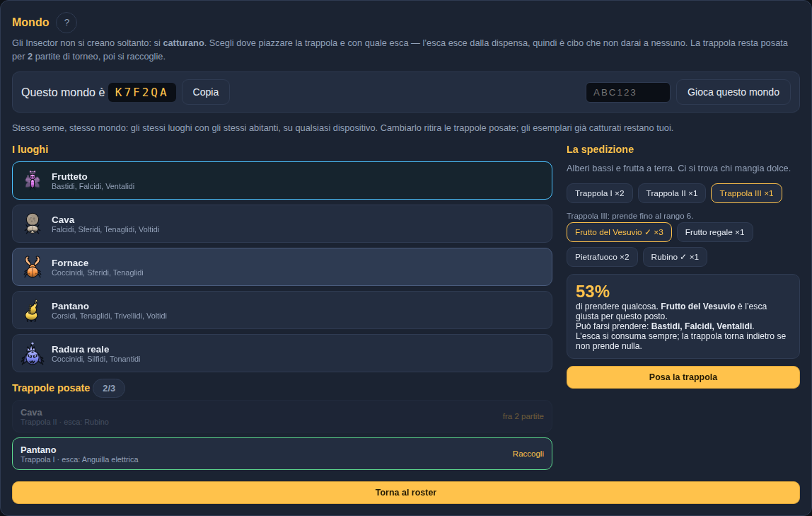Click 'Corsidi, Tenaglidi, Trivellidi, Voltidi' text

pyautogui.click(x=109, y=316)
